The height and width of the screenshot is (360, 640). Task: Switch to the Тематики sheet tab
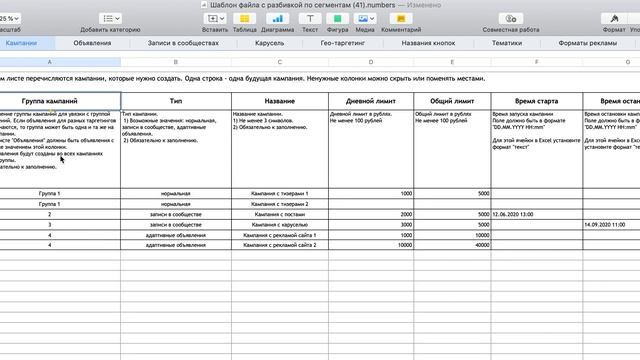[x=507, y=43]
